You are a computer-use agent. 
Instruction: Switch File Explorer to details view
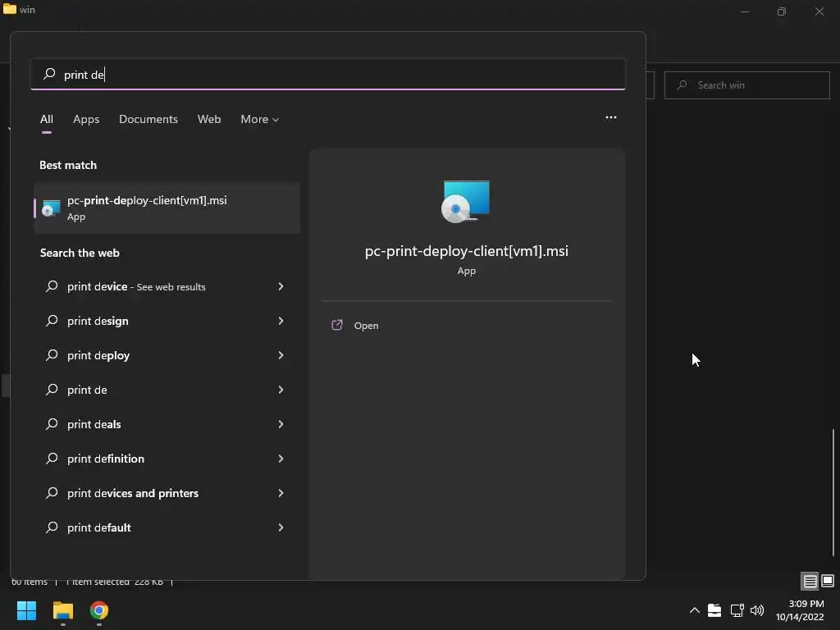[810, 581]
